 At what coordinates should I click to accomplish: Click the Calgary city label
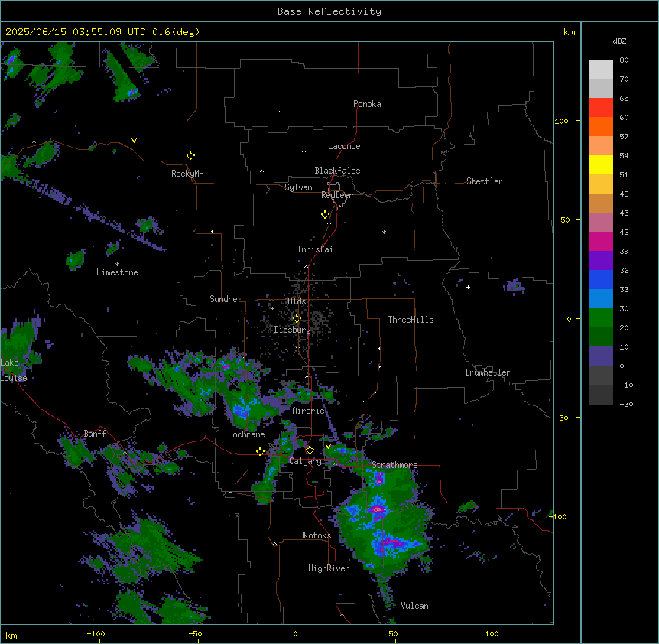pyautogui.click(x=305, y=461)
